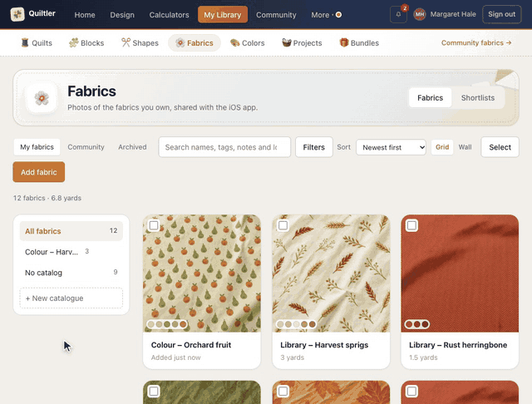Tick the Rust herringbone fabric checkbox
The height and width of the screenshot is (404, 532).
tap(412, 225)
